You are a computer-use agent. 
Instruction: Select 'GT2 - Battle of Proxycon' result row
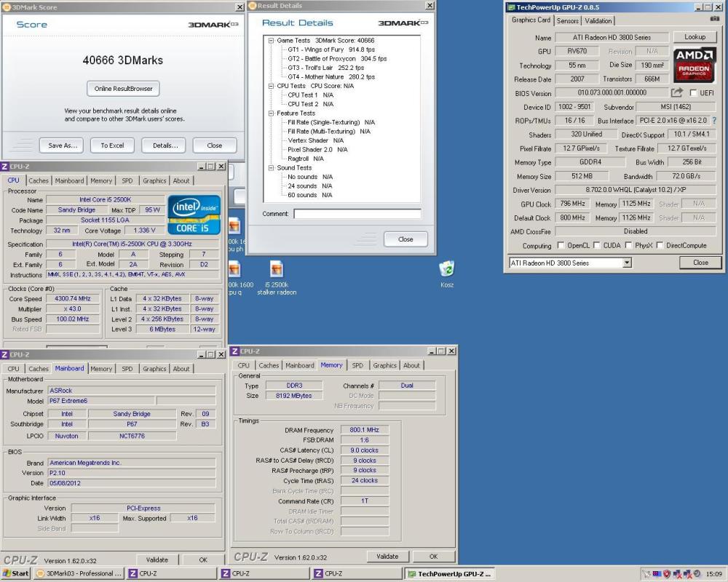[336, 58]
